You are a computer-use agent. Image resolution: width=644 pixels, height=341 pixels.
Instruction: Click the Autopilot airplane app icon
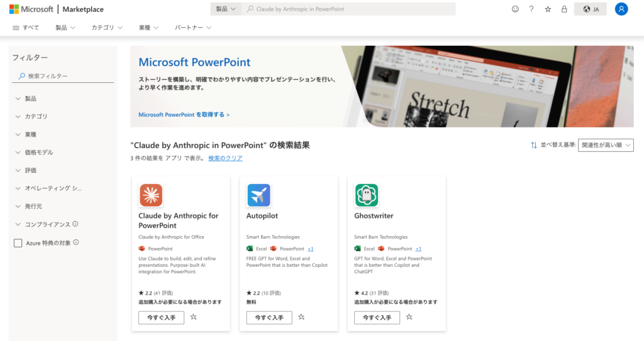pos(258,195)
